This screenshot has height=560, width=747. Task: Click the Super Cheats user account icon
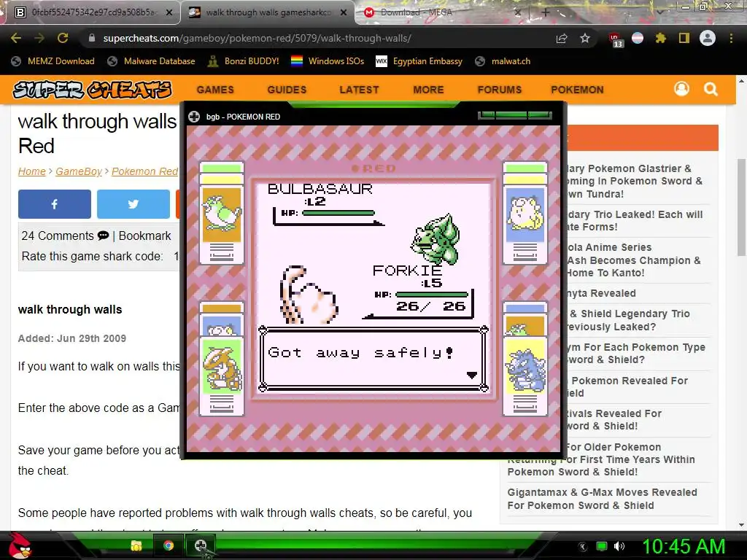click(x=682, y=89)
